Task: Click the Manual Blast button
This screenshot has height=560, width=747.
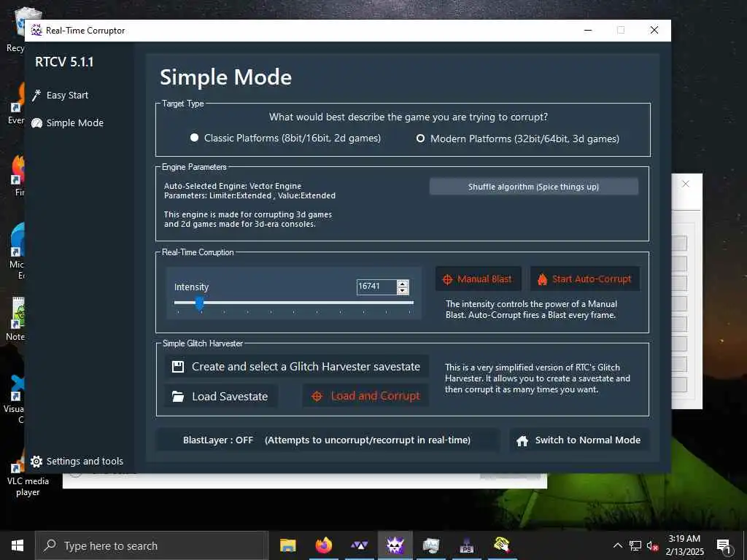Action: [479, 279]
